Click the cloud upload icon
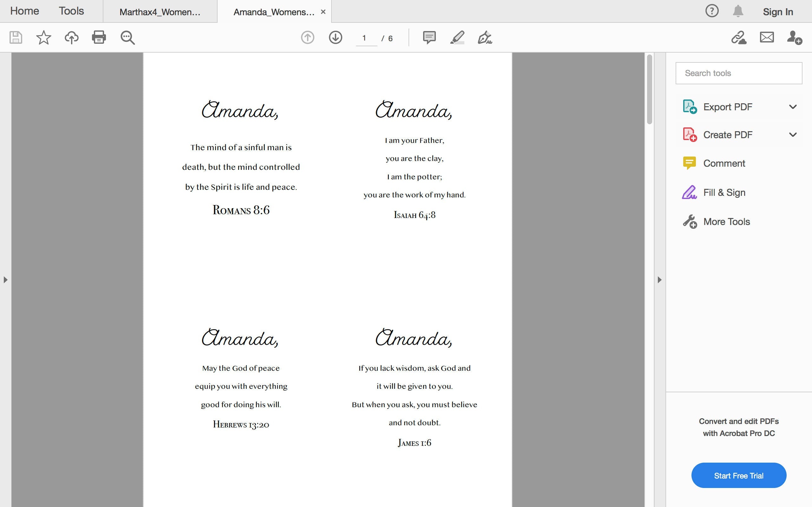The width and height of the screenshot is (812, 507). [x=71, y=37]
